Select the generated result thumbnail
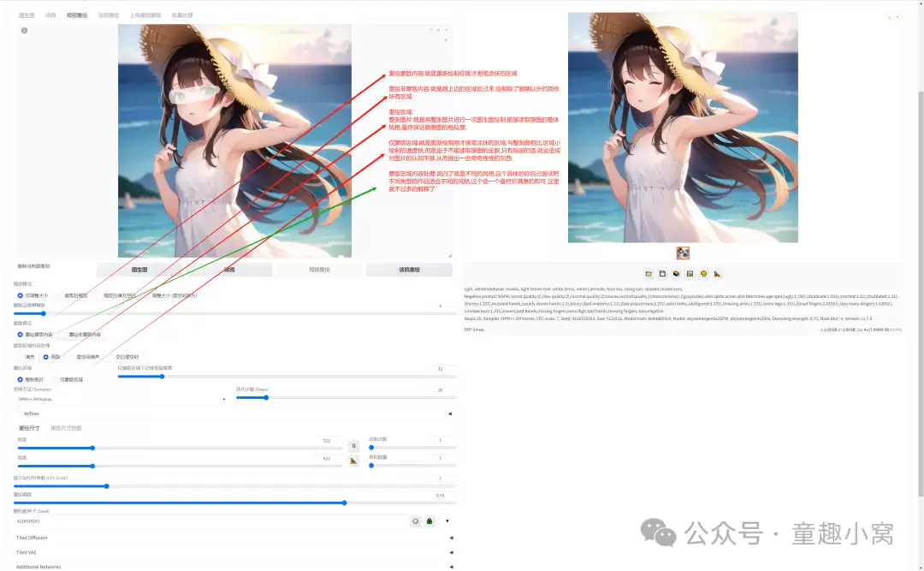This screenshot has height=571, width=924. click(x=683, y=253)
